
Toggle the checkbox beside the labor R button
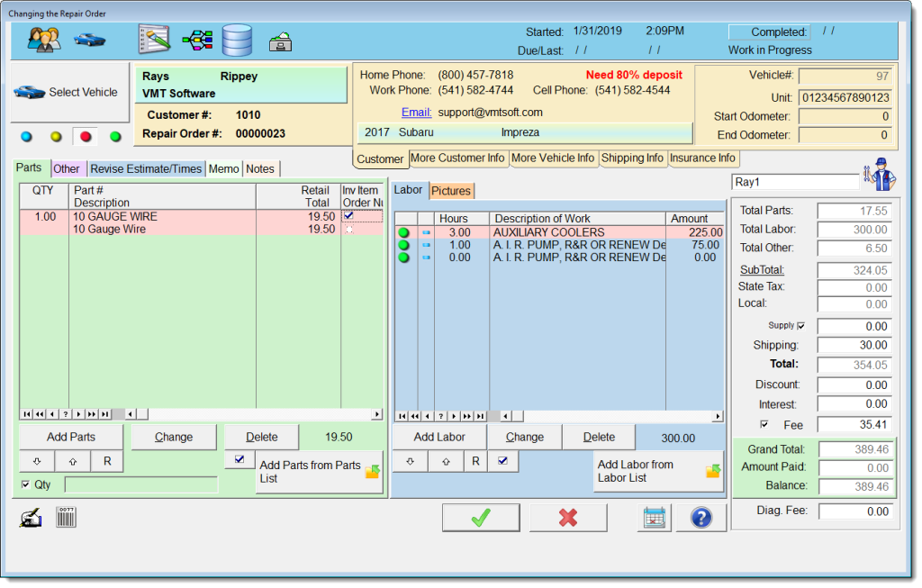click(502, 461)
